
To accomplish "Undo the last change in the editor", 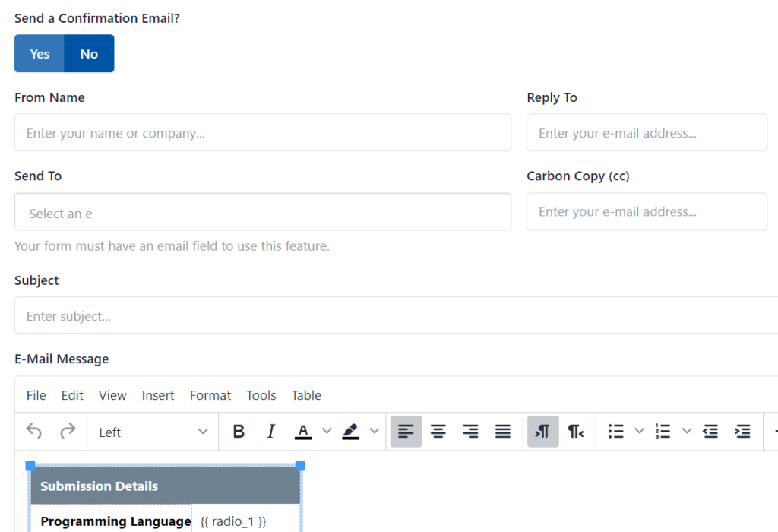I will click(x=33, y=432).
